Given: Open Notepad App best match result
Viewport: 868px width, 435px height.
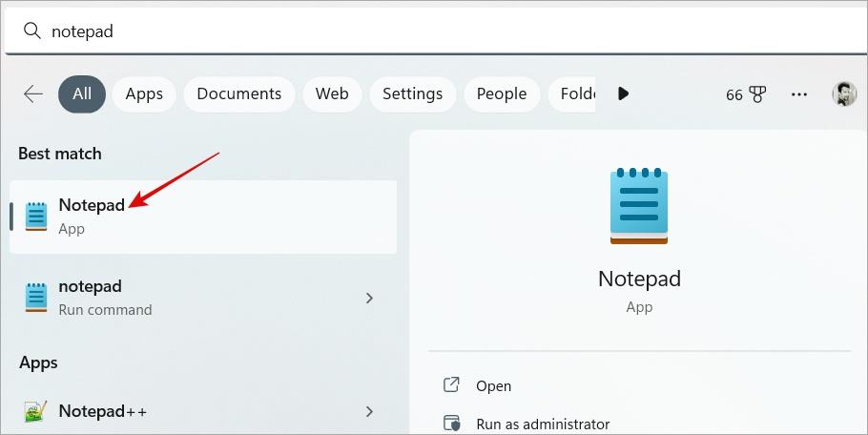Looking at the screenshot, I should click(203, 217).
